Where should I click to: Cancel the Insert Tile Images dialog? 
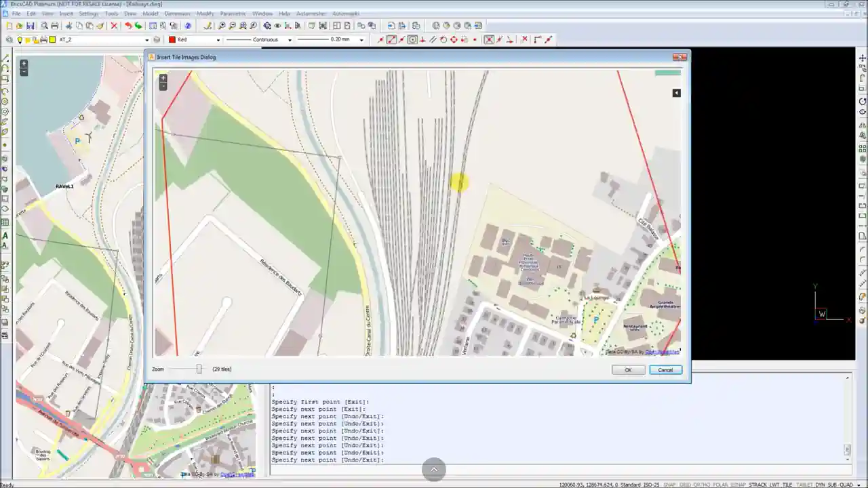point(665,369)
